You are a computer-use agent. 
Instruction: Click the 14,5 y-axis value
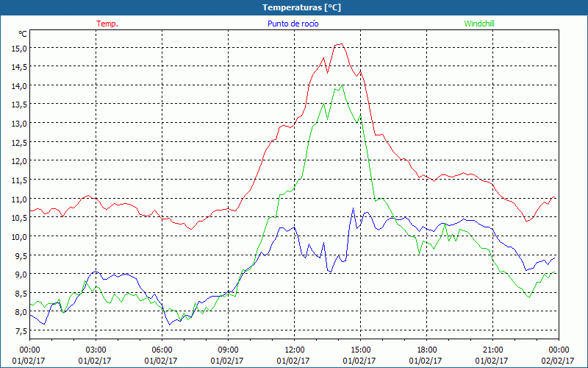[19, 67]
